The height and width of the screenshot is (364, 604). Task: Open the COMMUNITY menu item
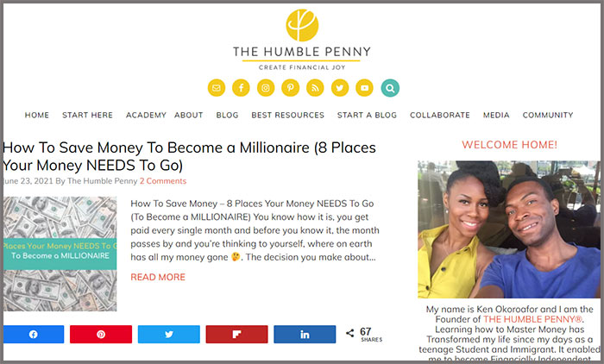tap(548, 116)
